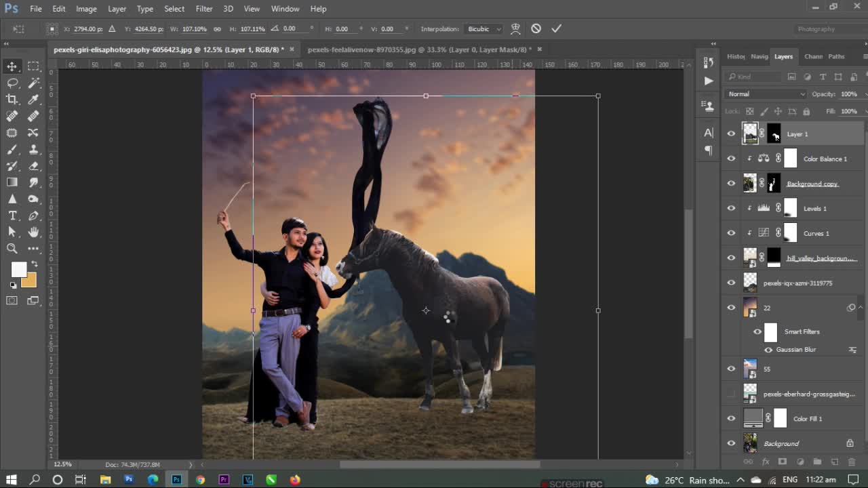Screen dimensions: 868x488
Task: Hide Layer 1 visibility eye
Action: click(x=731, y=134)
